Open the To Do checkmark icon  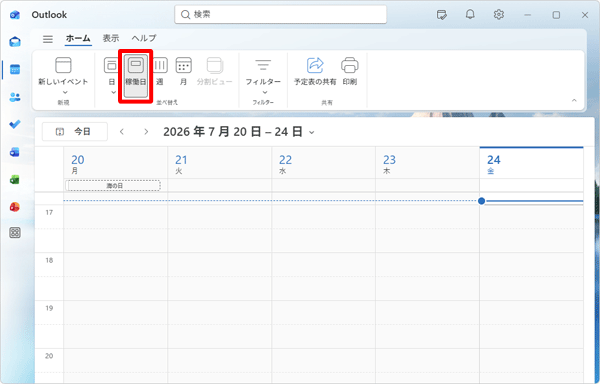click(15, 124)
